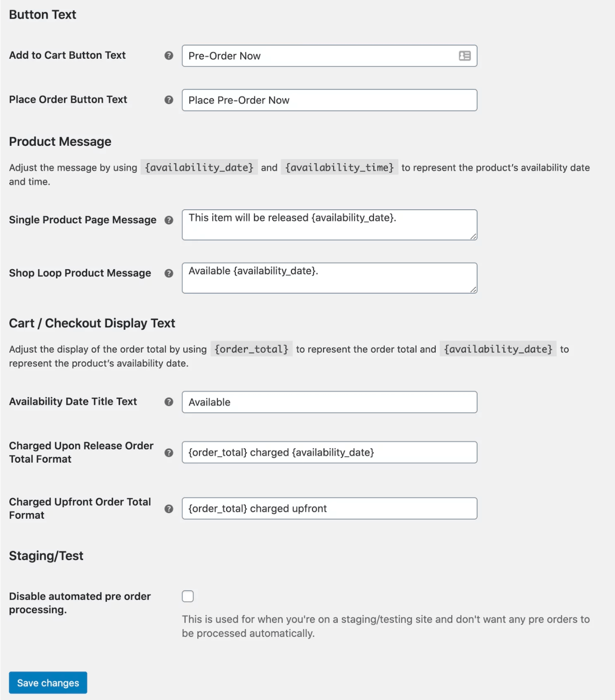Click resize handle of Shop Loop Message textarea

tap(473, 290)
